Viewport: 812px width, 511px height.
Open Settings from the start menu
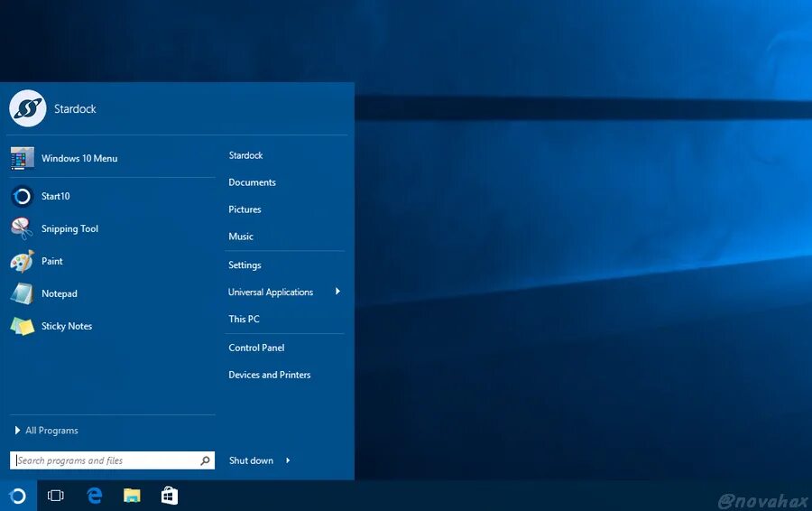coord(245,265)
